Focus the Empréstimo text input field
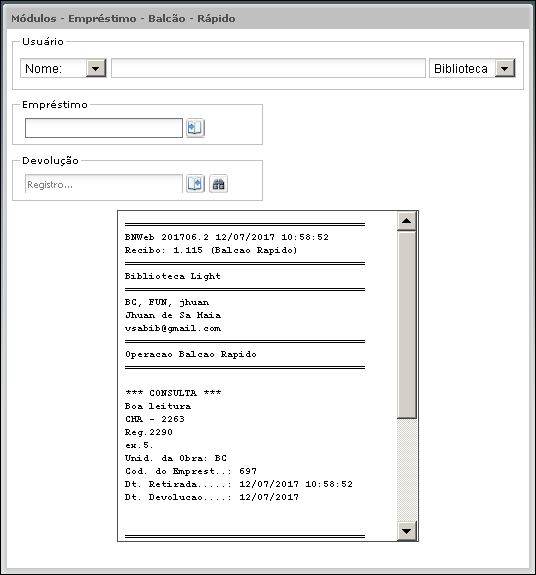536x575 pixels. click(x=104, y=128)
